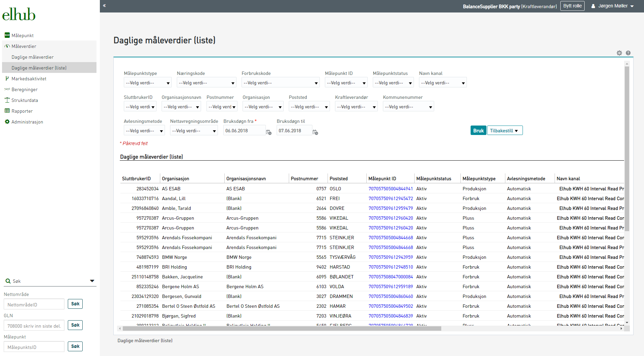Image resolution: width=644 pixels, height=356 pixels.
Task: Click the Postnummer column header
Action: coord(304,179)
